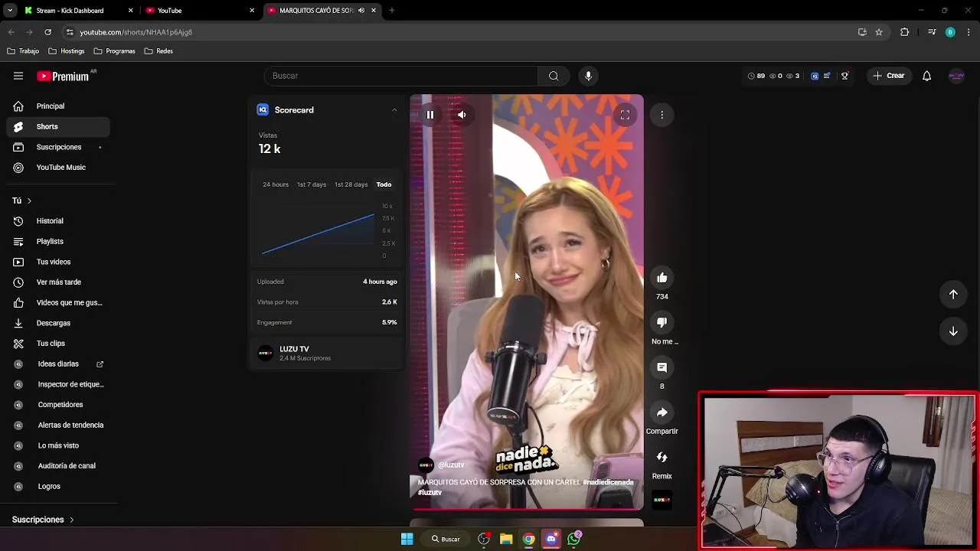Image resolution: width=980 pixels, height=551 pixels.
Task: Open Suscripciones in the sidebar
Action: [x=58, y=147]
